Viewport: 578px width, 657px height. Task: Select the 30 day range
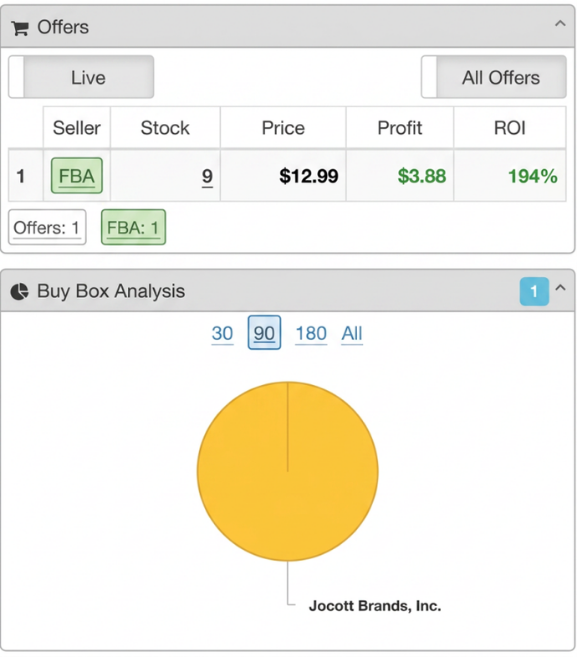pyautogui.click(x=222, y=334)
